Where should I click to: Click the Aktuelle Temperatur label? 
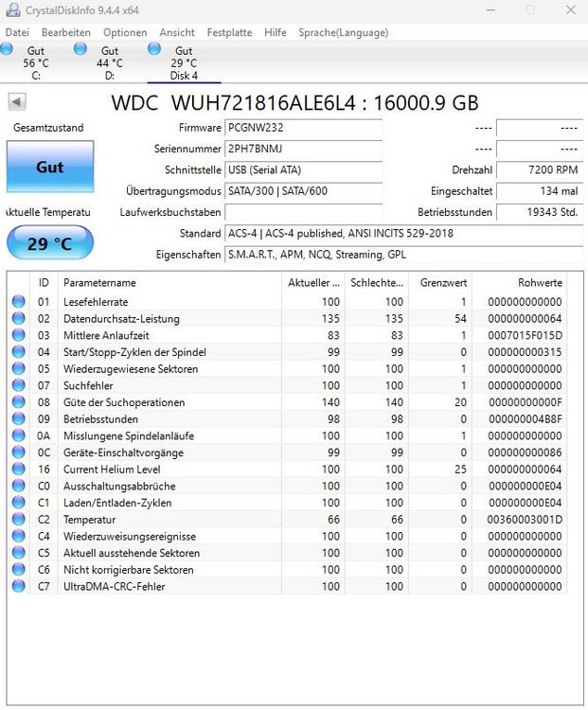(47, 212)
